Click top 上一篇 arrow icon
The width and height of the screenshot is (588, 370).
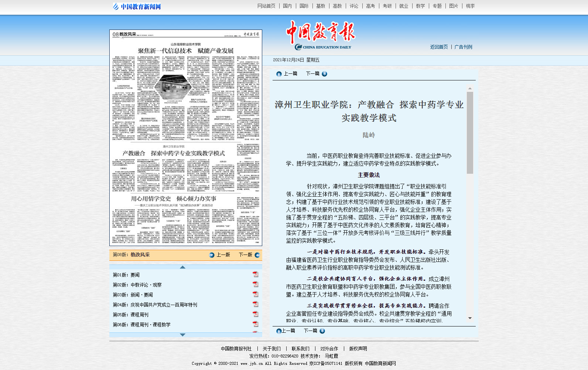click(279, 74)
